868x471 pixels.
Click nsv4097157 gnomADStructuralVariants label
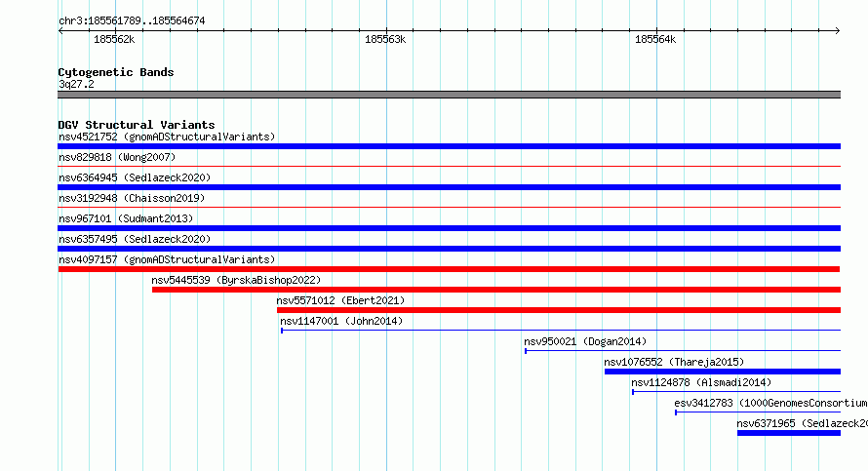coord(167,259)
